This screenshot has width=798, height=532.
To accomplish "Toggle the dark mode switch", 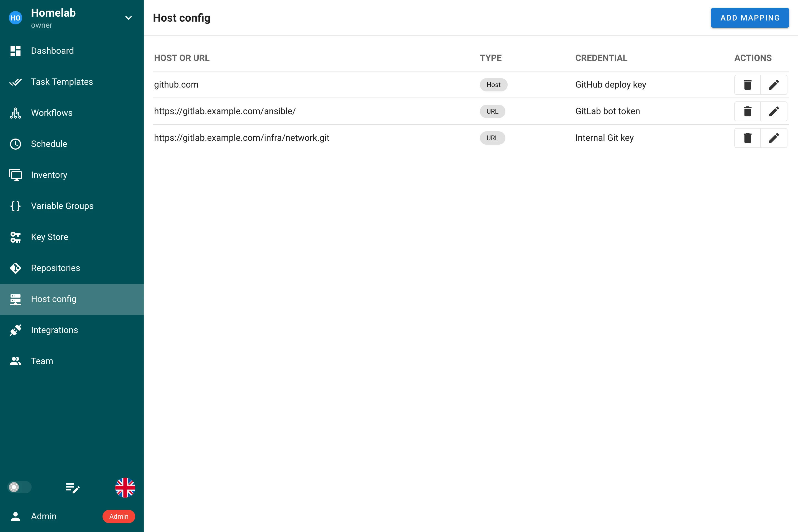I will [x=20, y=487].
